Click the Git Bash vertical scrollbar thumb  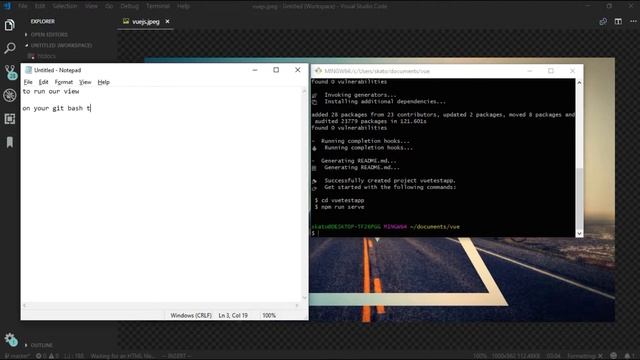click(x=579, y=198)
